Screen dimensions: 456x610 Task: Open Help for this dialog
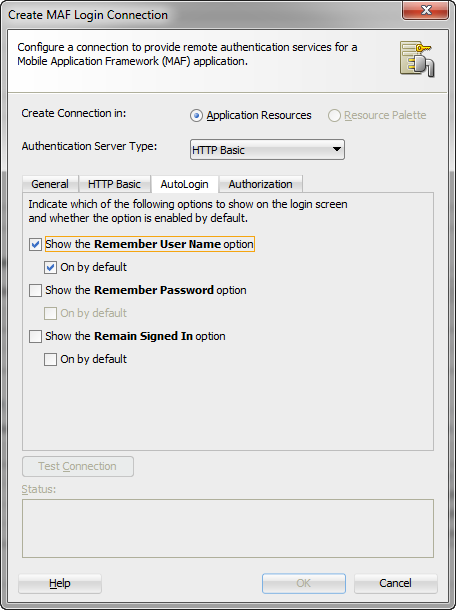tap(60, 584)
